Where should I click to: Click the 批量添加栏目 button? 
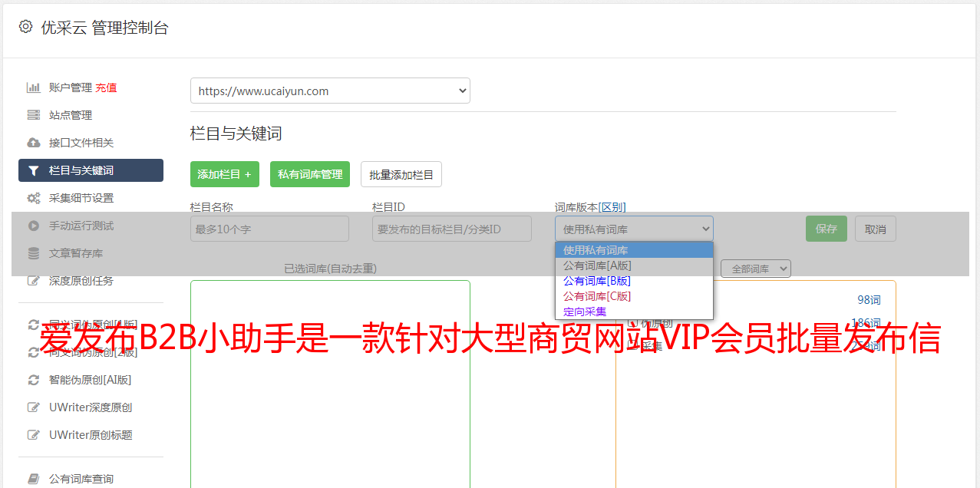[401, 174]
